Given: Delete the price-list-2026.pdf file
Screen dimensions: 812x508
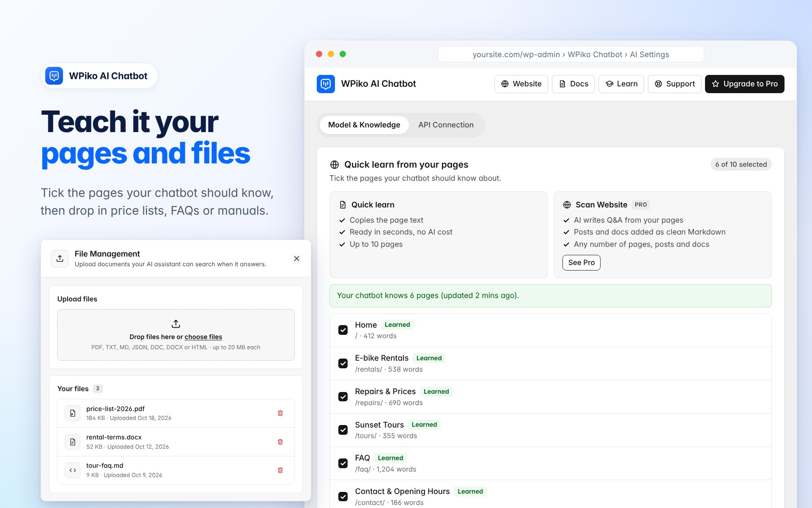Looking at the screenshot, I should tap(280, 413).
